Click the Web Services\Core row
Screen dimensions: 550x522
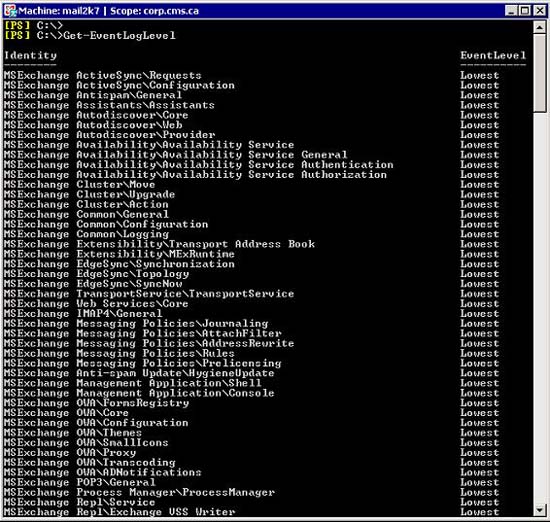tap(251, 303)
